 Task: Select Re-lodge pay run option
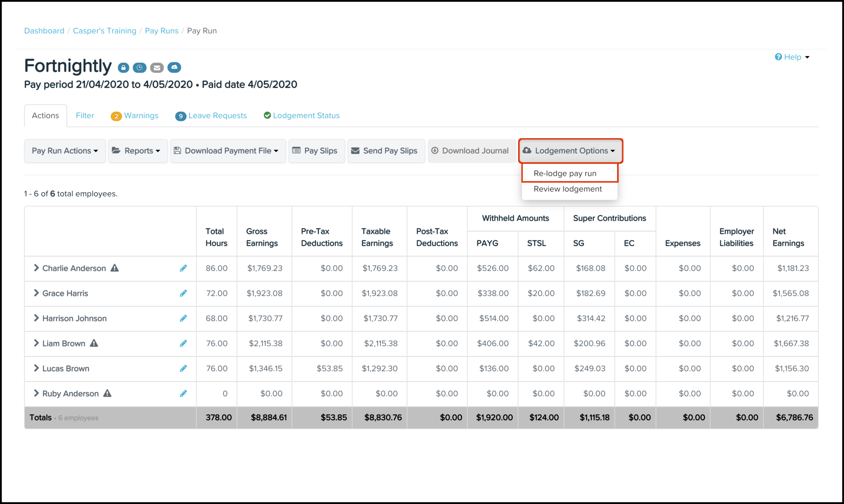[x=565, y=174]
